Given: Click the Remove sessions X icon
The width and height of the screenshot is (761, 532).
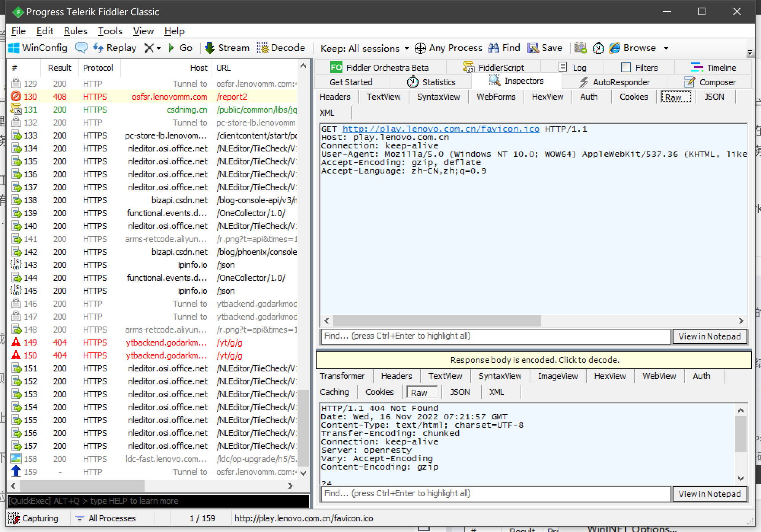Looking at the screenshot, I should [x=149, y=48].
